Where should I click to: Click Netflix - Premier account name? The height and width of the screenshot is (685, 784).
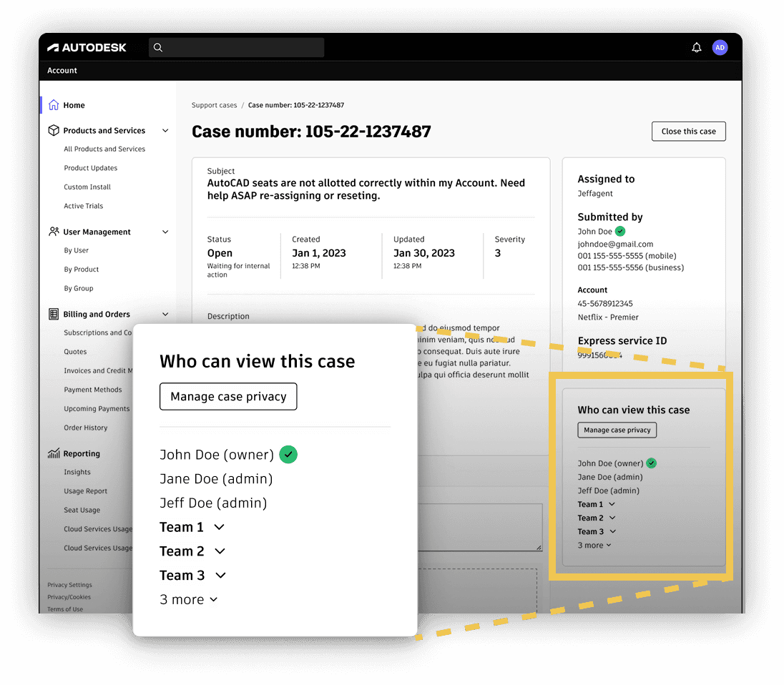tap(608, 317)
